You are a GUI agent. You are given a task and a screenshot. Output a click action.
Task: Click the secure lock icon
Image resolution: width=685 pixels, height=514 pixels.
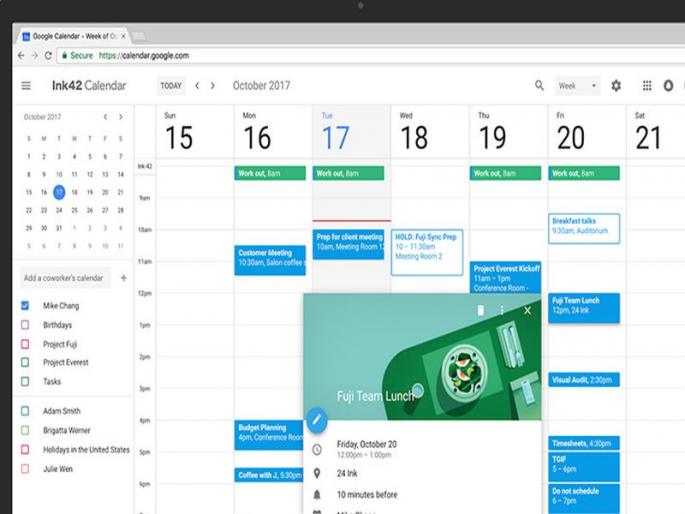click(x=64, y=55)
